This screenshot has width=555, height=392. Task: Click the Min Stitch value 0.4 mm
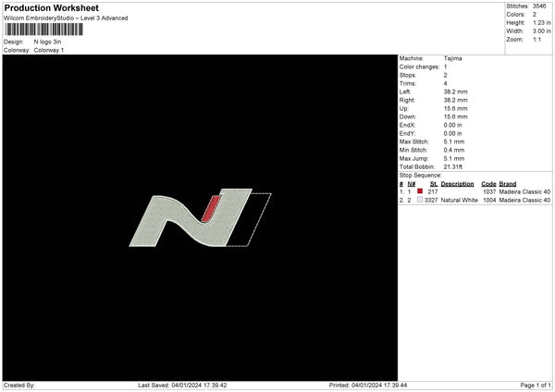[x=454, y=150]
